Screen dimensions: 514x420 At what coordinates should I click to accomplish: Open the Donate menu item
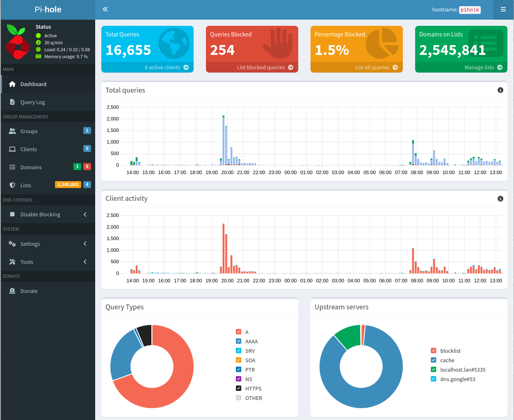(x=48, y=291)
